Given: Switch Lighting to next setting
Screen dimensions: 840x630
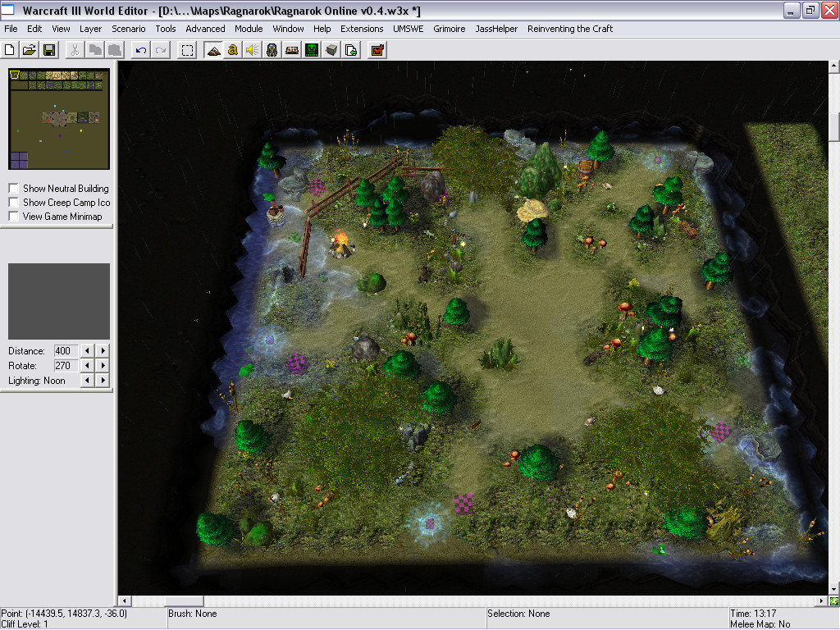Looking at the screenshot, I should (103, 381).
